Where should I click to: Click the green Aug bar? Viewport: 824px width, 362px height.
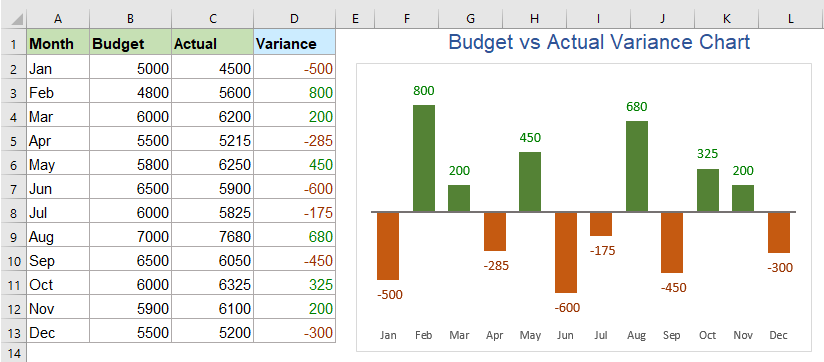pos(636,166)
